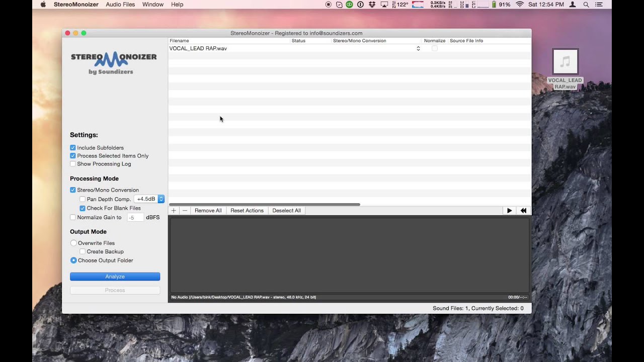Click the plus button to add files
The image size is (644, 362).
(174, 211)
